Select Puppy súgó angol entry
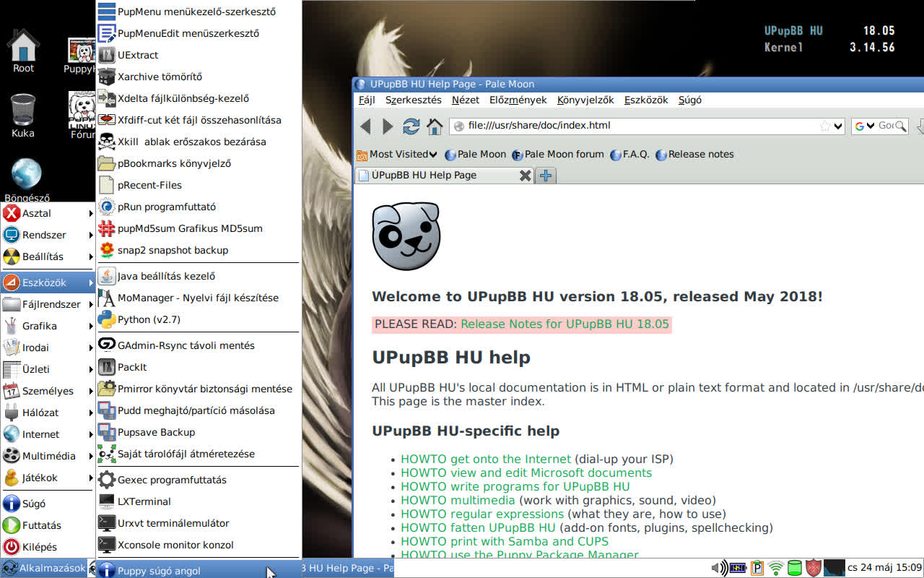 click(199, 570)
